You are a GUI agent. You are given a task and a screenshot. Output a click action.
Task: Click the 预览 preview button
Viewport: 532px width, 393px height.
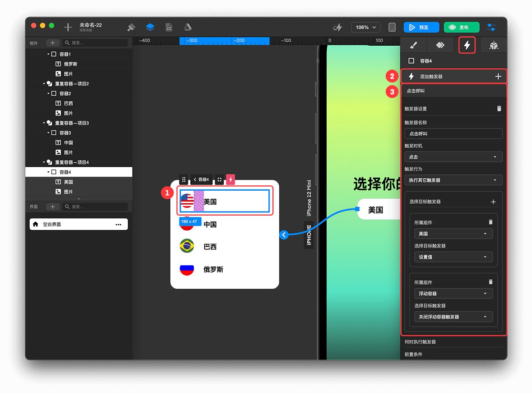[x=421, y=28]
